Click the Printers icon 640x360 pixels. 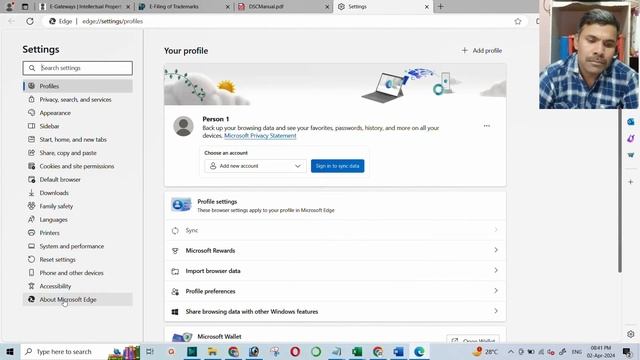point(31,233)
